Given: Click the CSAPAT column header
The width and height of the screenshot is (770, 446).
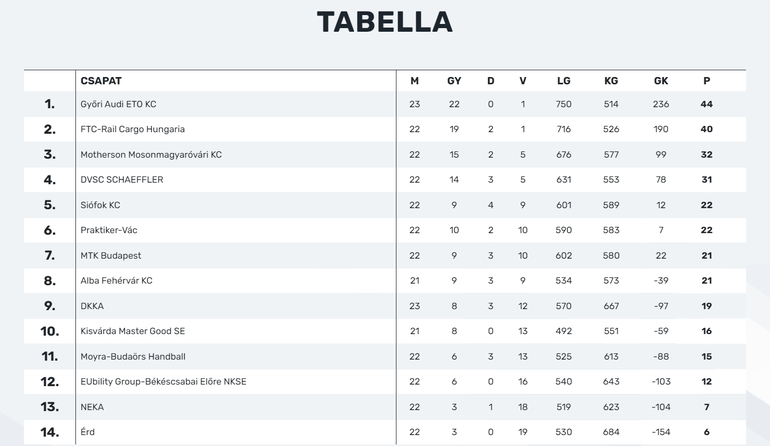Looking at the screenshot, I should [101, 81].
